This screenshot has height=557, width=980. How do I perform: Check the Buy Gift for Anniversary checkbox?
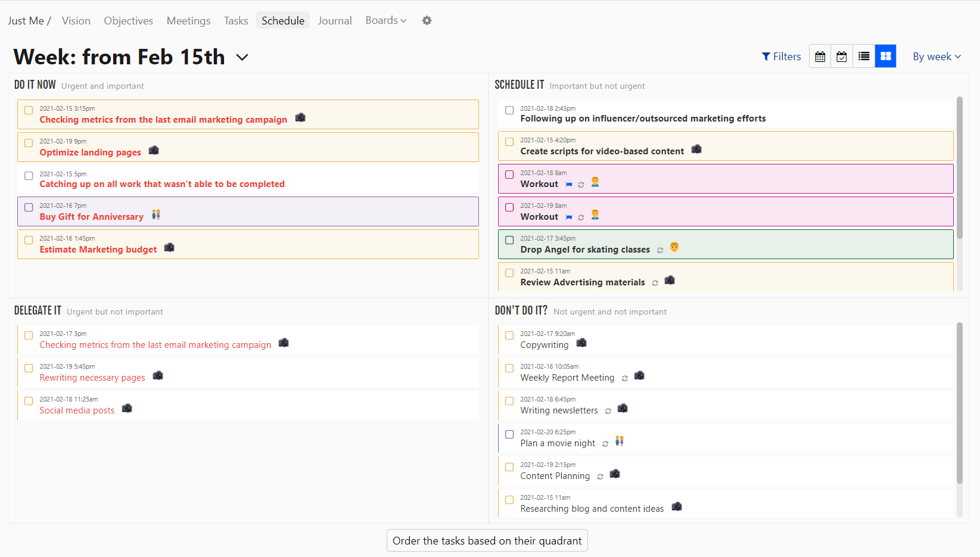pos(29,207)
